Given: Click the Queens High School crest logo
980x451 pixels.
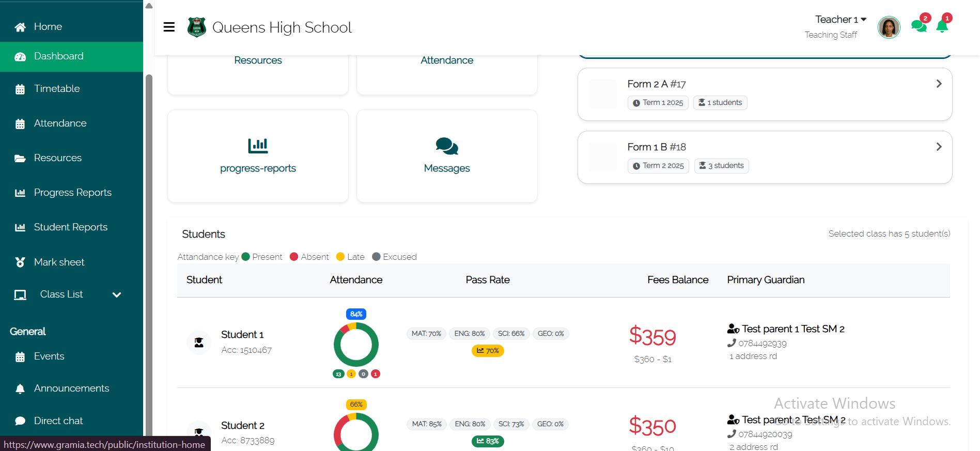Looking at the screenshot, I should click(x=196, y=27).
